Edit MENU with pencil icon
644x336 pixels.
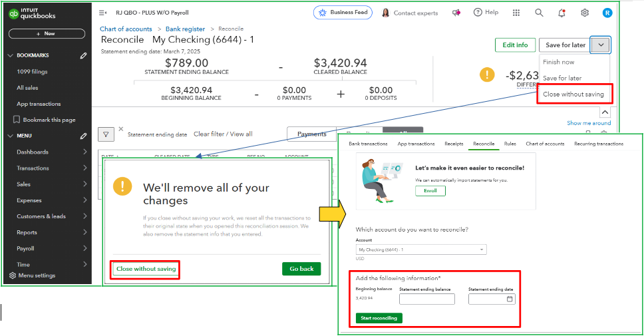[83, 136]
